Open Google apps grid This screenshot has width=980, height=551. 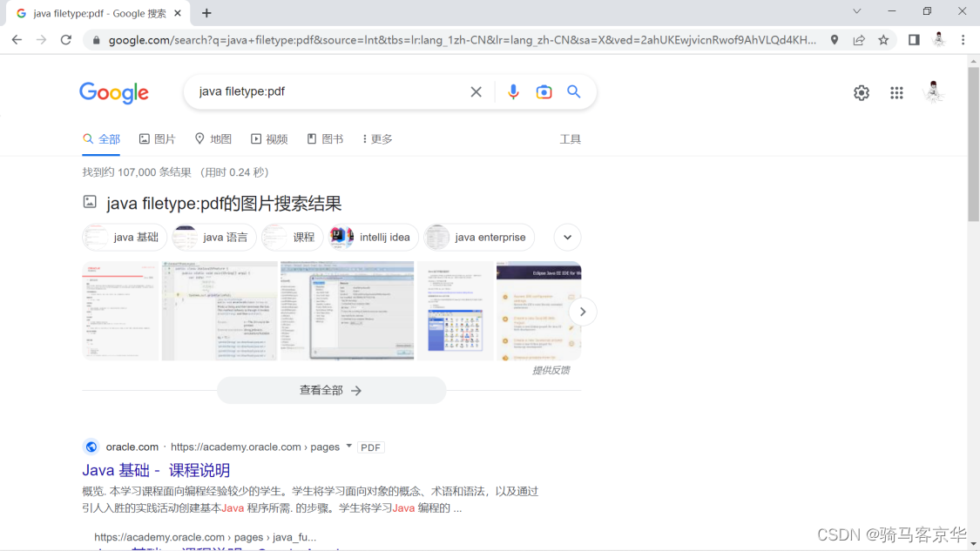click(x=897, y=92)
